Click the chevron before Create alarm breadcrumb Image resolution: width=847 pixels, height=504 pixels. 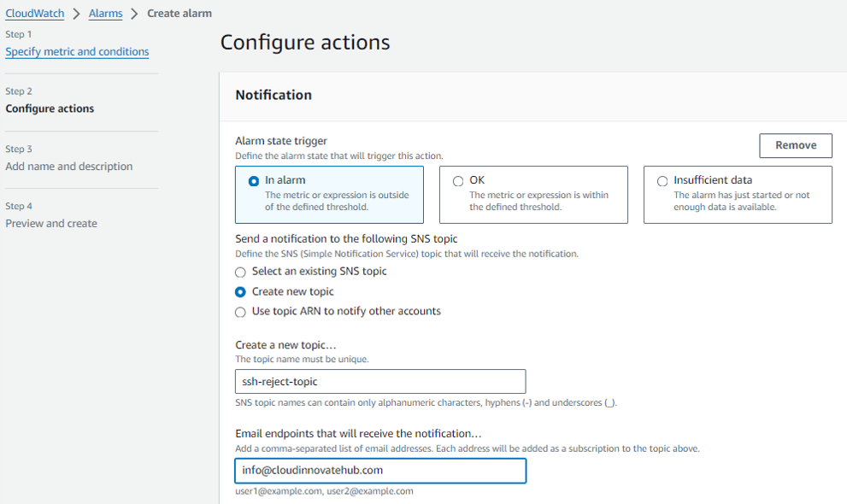pyautogui.click(x=134, y=14)
